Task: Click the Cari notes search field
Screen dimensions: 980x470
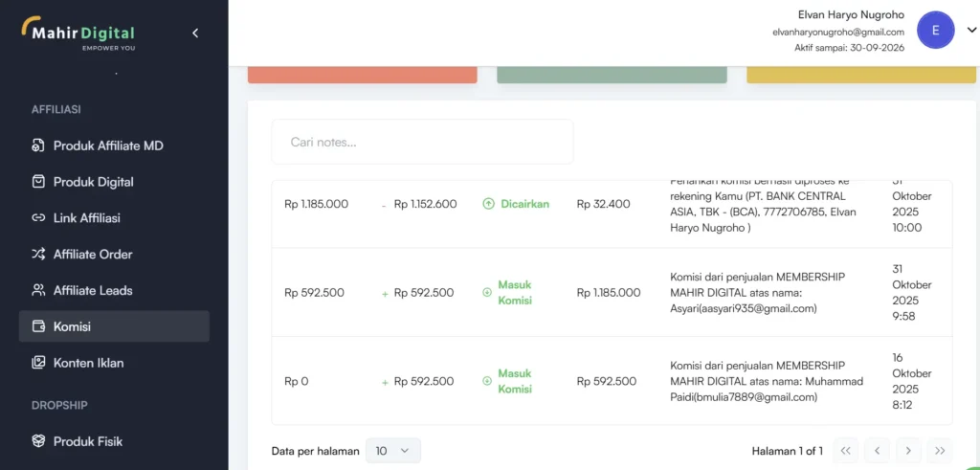Action: [422, 142]
